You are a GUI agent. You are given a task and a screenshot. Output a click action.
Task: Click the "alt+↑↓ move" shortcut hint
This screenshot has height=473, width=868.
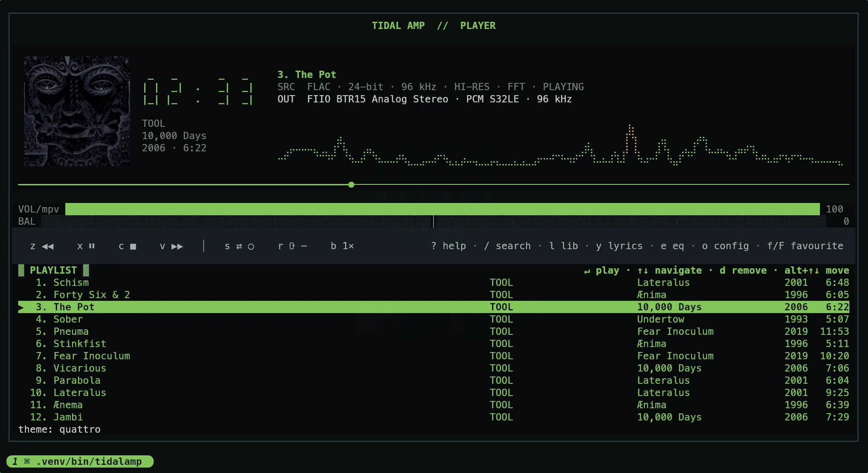pos(817,270)
